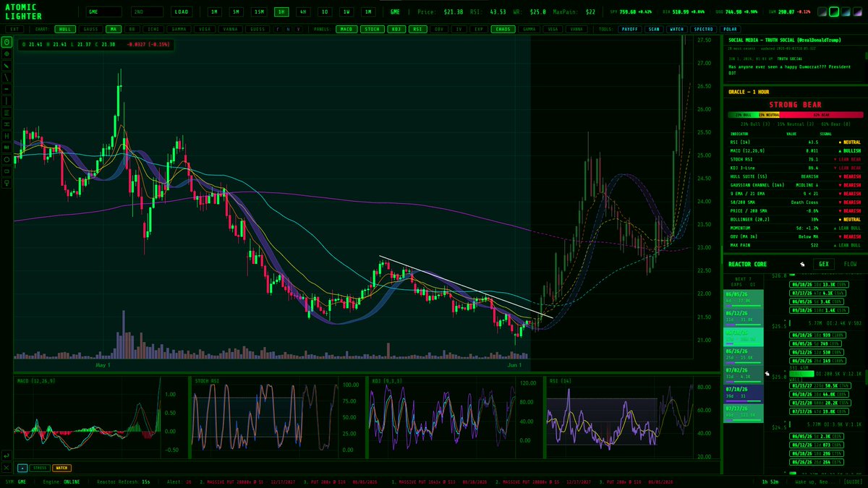The height and width of the screenshot is (488, 868).
Task: Toggle the RSI panel button
Action: 417,29
